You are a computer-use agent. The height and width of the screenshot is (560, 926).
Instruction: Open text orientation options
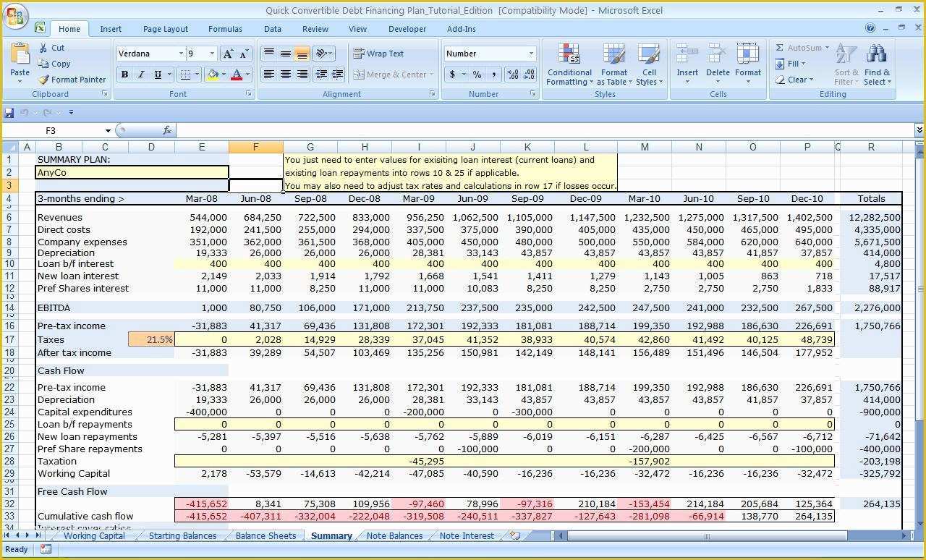pos(323,54)
